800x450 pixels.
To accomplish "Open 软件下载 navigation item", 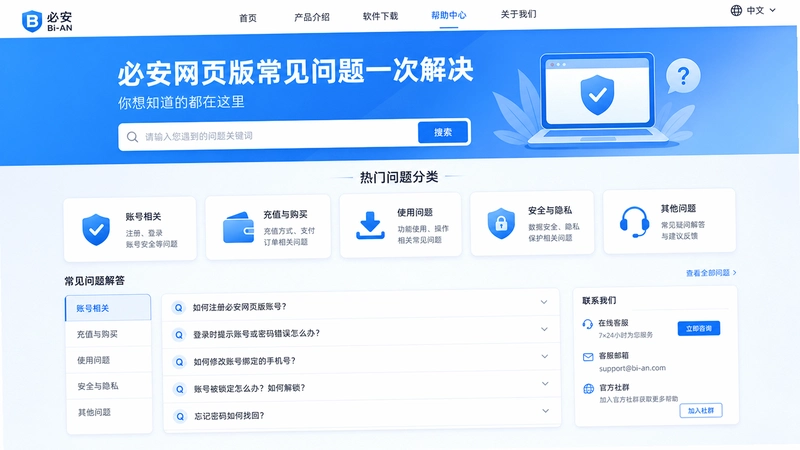I will (x=380, y=16).
